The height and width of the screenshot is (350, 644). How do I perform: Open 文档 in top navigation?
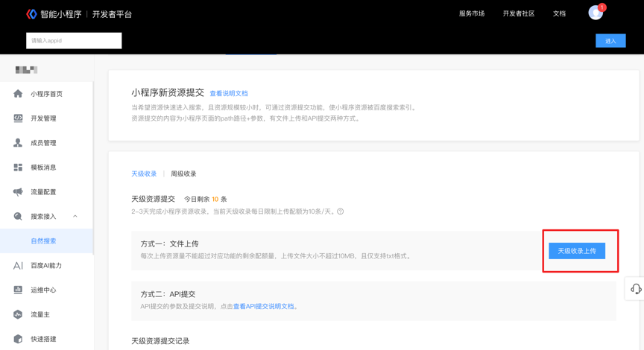click(x=559, y=13)
